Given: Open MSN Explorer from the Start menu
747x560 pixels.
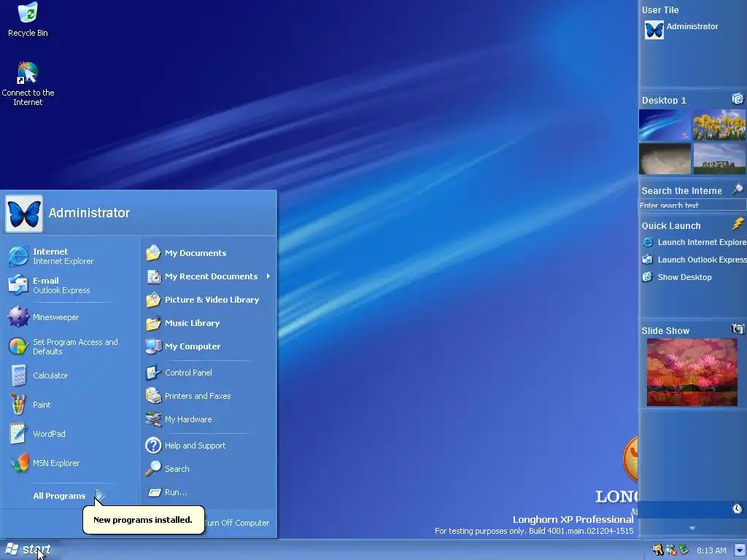Looking at the screenshot, I should coord(44,463).
